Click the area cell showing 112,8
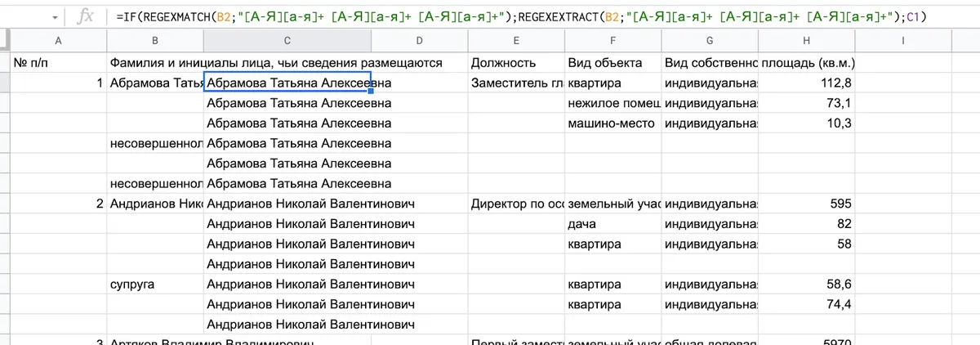The width and height of the screenshot is (980, 345). tap(807, 83)
